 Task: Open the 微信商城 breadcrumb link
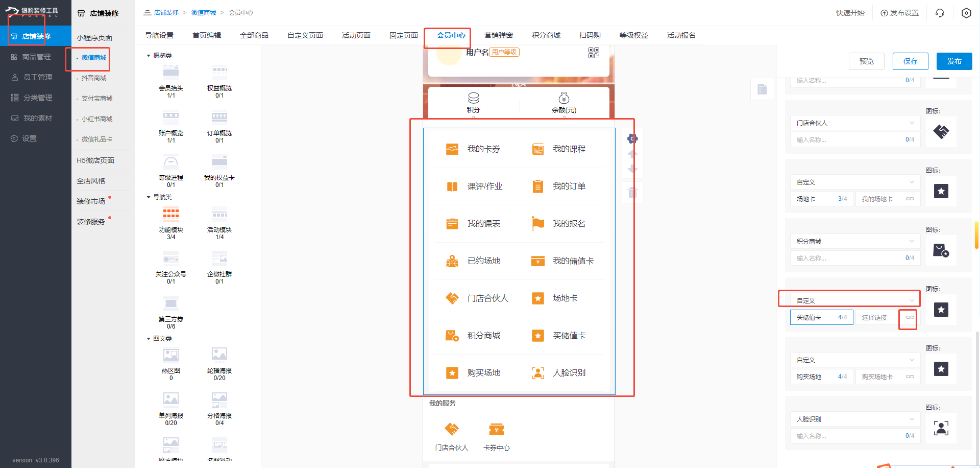(x=204, y=12)
